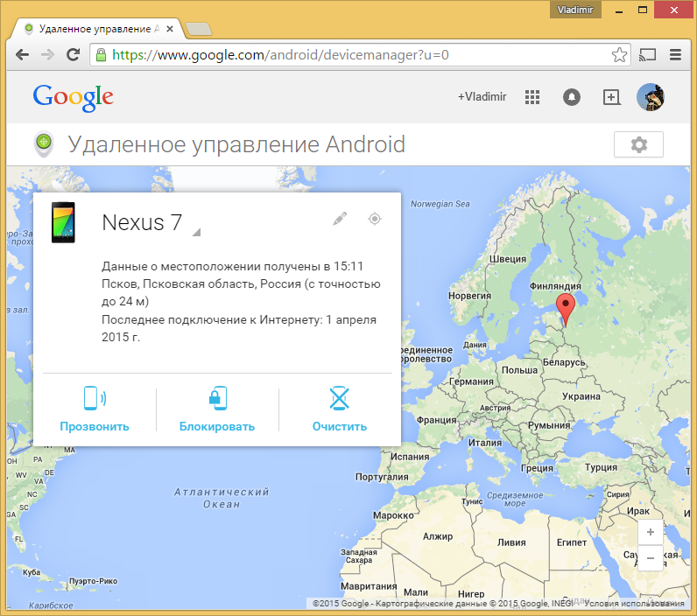Locate the device with the target icon
This screenshot has width=697, height=616.
[375, 219]
